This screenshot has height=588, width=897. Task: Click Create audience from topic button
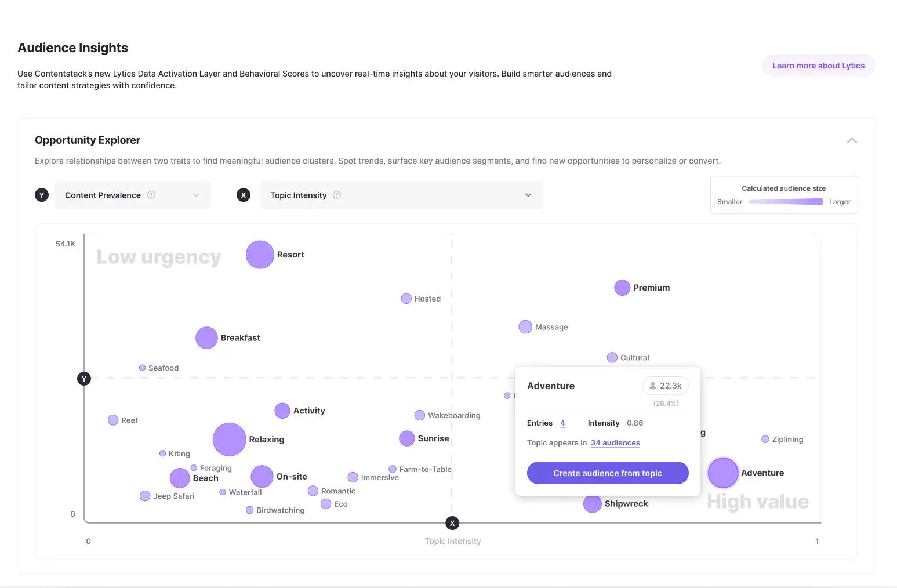pyautogui.click(x=608, y=473)
